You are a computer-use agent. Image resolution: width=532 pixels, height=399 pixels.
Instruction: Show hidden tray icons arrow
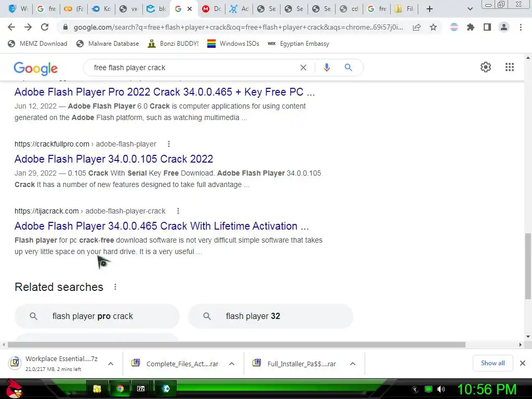pyautogui.click(x=415, y=390)
